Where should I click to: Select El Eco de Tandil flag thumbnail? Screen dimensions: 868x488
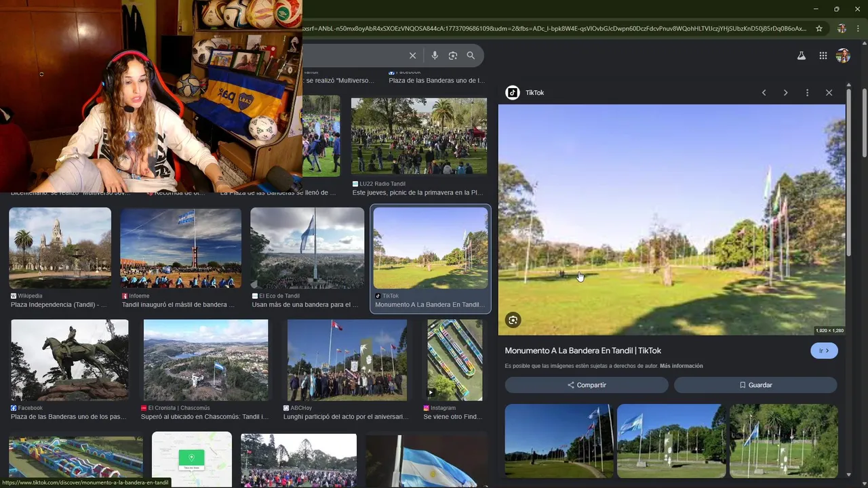[307, 247]
